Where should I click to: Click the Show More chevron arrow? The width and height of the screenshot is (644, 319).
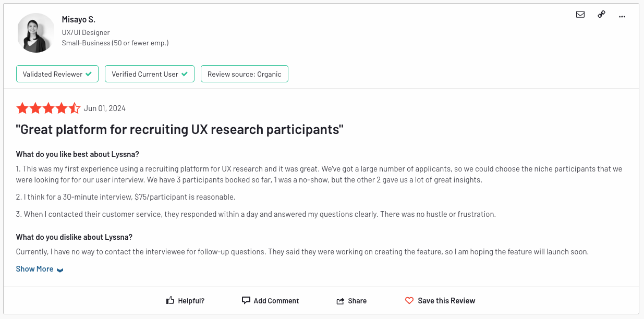tap(60, 270)
